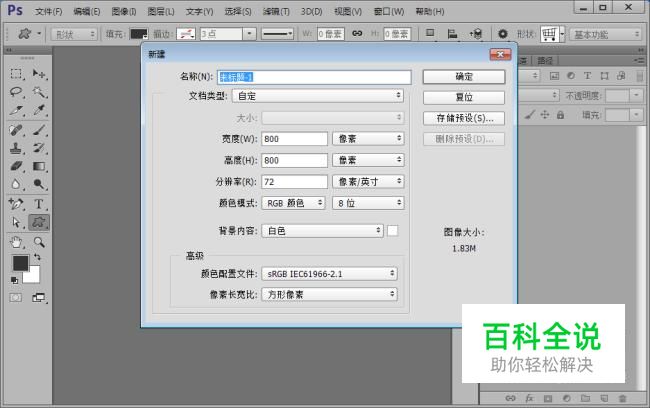650x408 pixels.
Task: Open the 基本功能 workspace dropdown
Action: [x=606, y=34]
